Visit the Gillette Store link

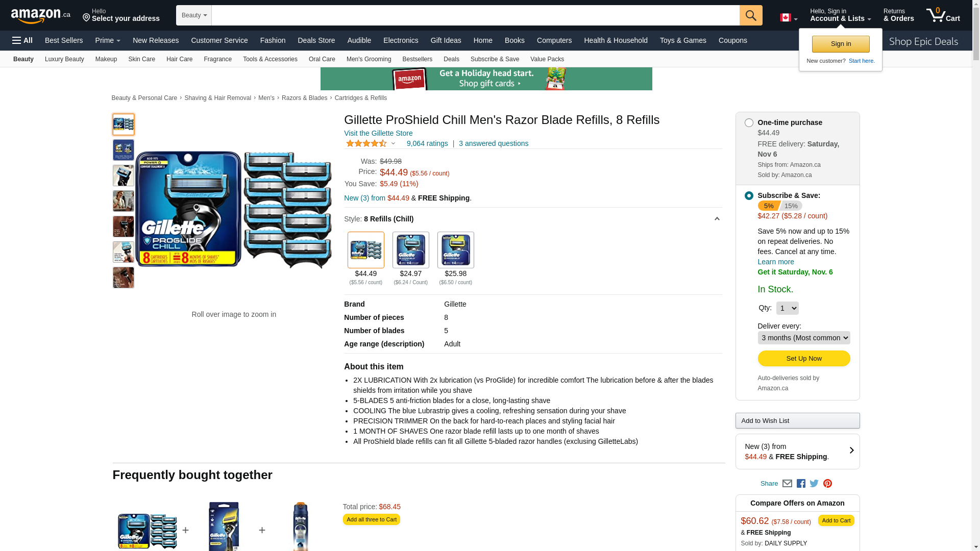tap(378, 133)
